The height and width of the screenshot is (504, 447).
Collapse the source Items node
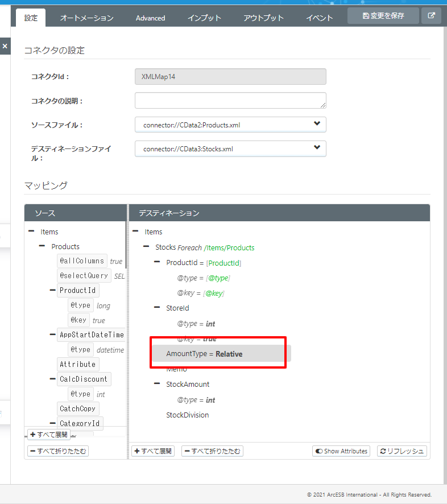31,231
